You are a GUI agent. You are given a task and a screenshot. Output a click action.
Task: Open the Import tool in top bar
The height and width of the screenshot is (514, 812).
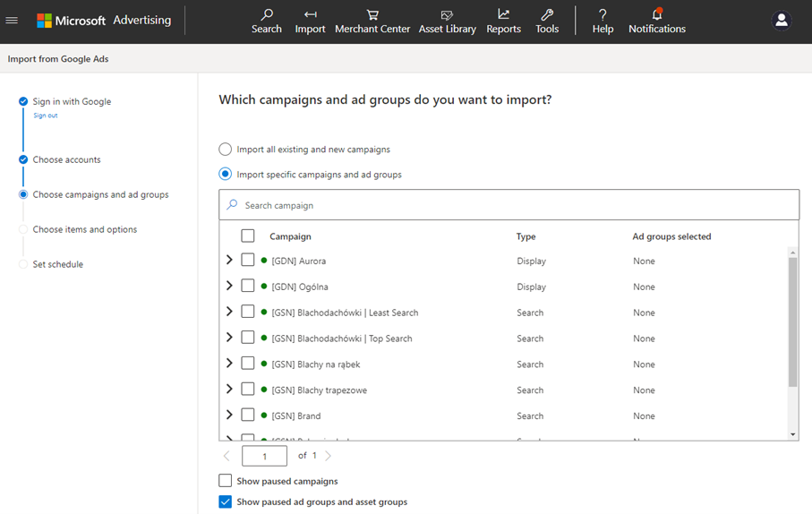(x=310, y=15)
